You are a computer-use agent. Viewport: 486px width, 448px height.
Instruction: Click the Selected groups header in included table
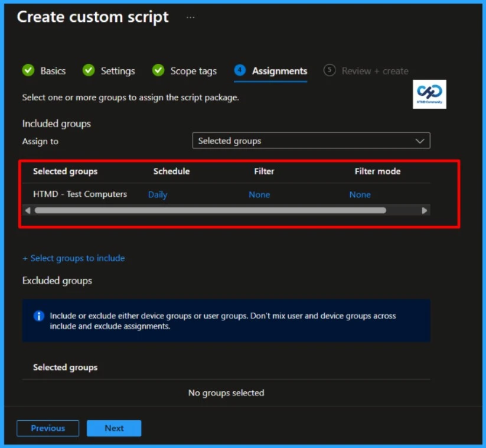pos(65,171)
